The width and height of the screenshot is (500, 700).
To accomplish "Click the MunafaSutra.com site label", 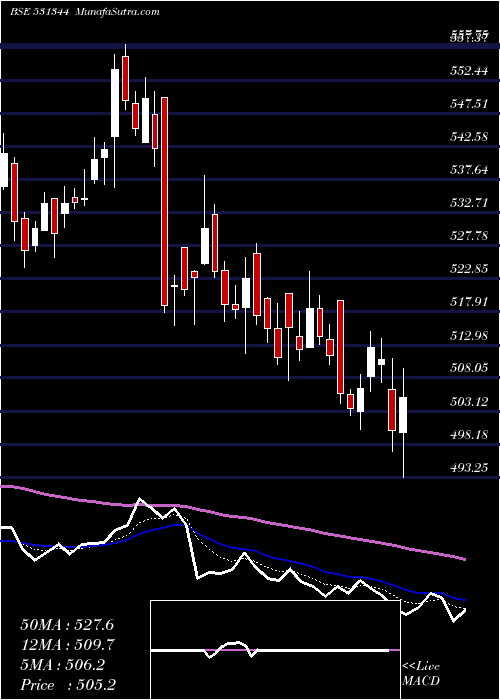I will (x=118, y=12).
